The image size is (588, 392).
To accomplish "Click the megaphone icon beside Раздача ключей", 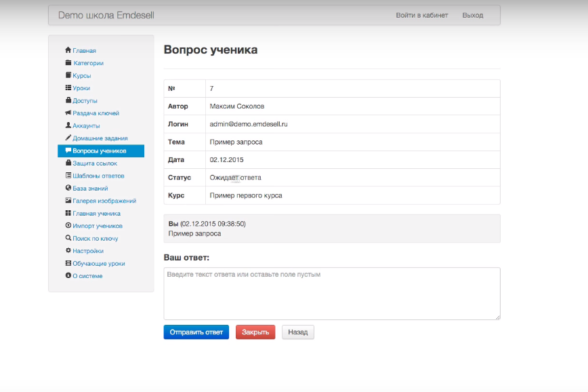I will [68, 113].
